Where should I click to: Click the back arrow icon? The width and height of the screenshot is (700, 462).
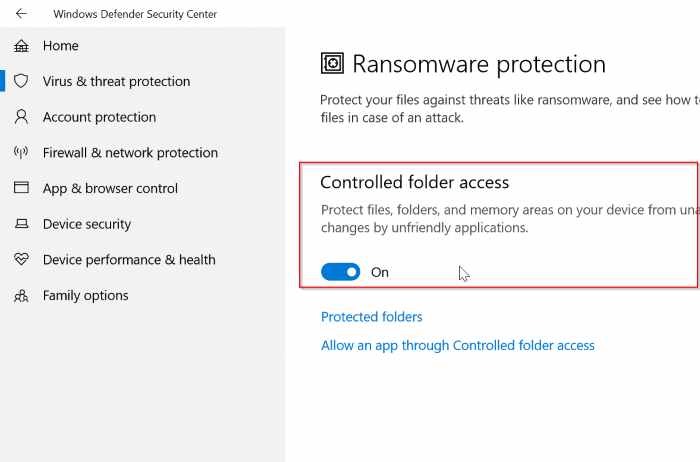click(x=21, y=14)
